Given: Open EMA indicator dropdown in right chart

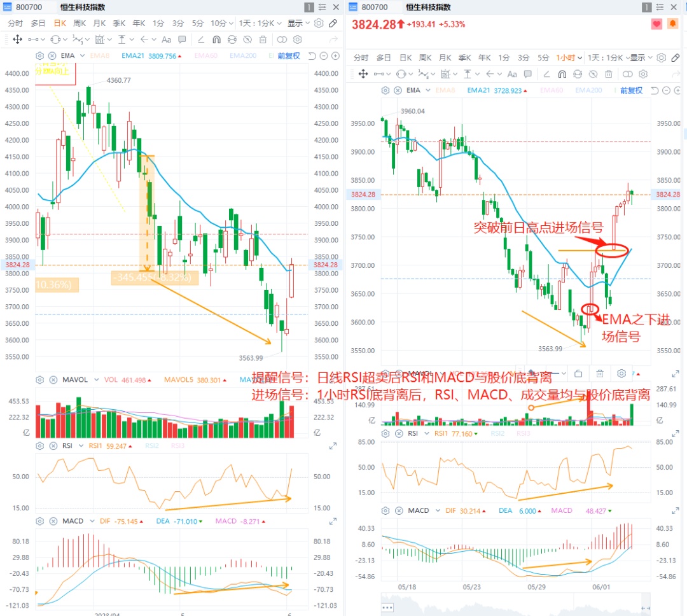Looking at the screenshot, I should 428,90.
